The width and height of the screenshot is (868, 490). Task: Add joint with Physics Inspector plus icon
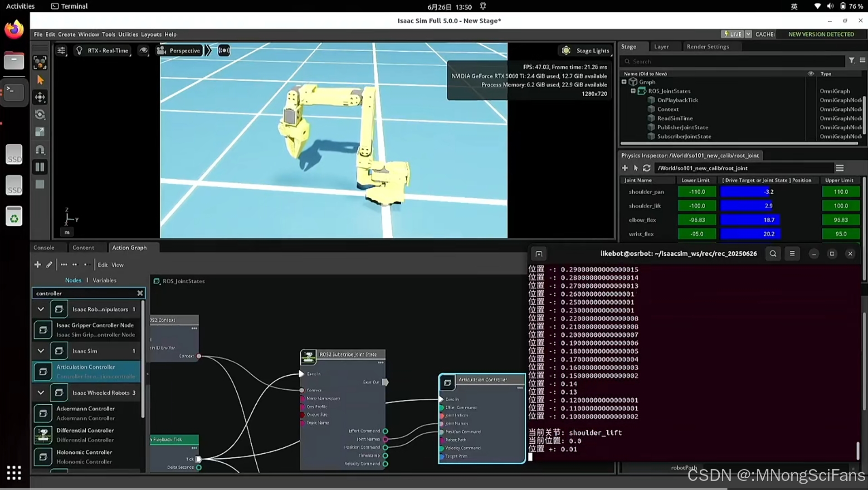(625, 168)
